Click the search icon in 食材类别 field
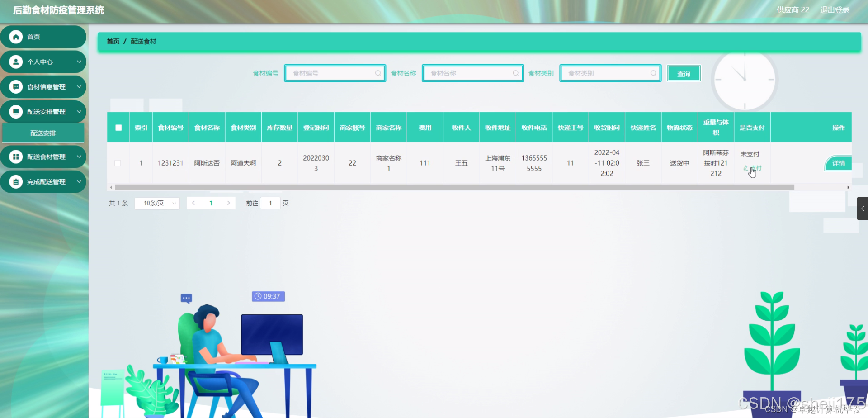This screenshot has height=418, width=868. [x=653, y=73]
